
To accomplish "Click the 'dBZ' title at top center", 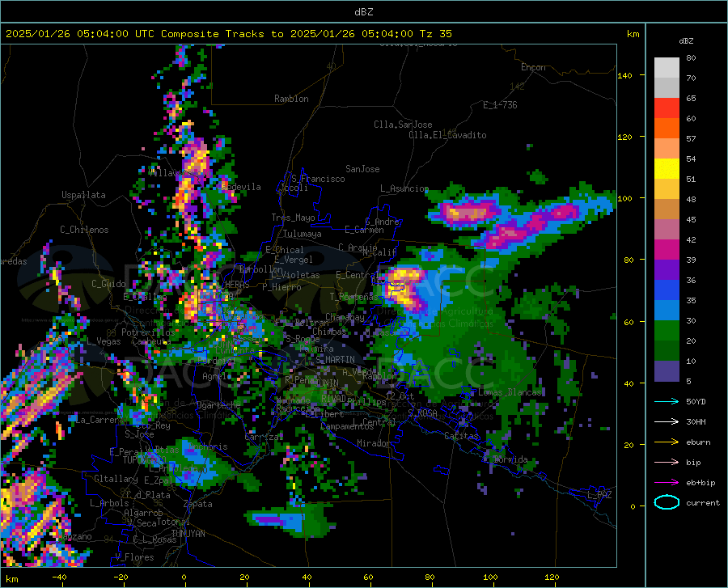I will point(363,12).
